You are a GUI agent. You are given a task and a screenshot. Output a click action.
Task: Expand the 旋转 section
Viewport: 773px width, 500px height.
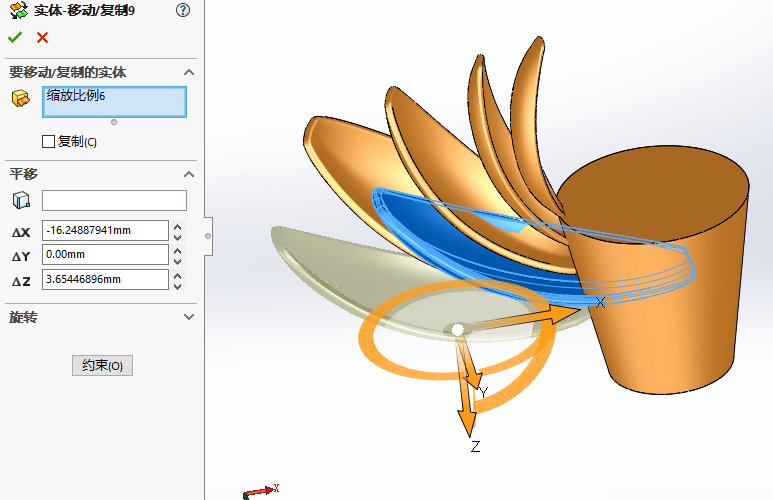coord(189,317)
